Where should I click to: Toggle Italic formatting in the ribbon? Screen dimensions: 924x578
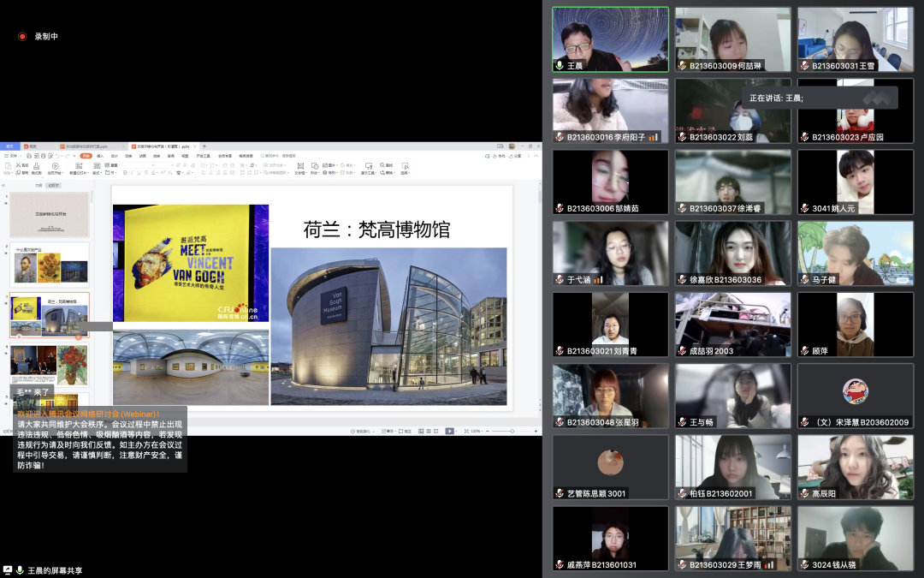pyautogui.click(x=133, y=172)
